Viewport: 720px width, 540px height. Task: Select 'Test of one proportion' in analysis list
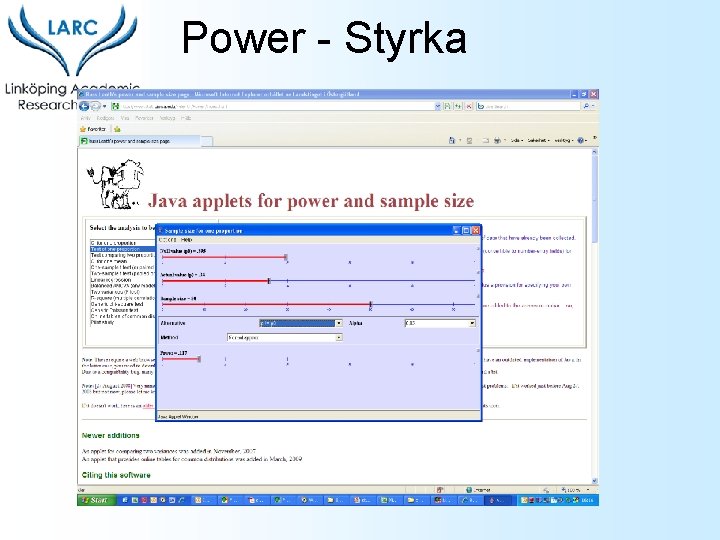[123, 249]
